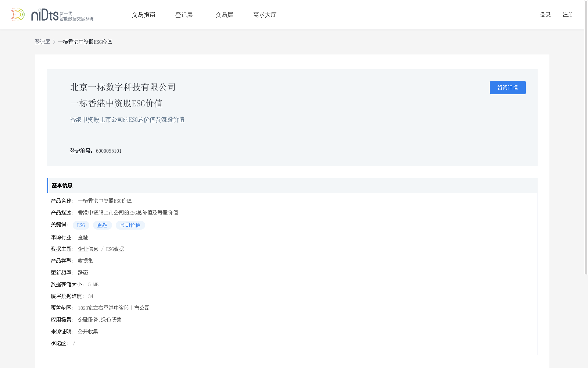Click the heading 一标香港中资股ESG价值
This screenshot has width=588, height=368.
pos(116,103)
